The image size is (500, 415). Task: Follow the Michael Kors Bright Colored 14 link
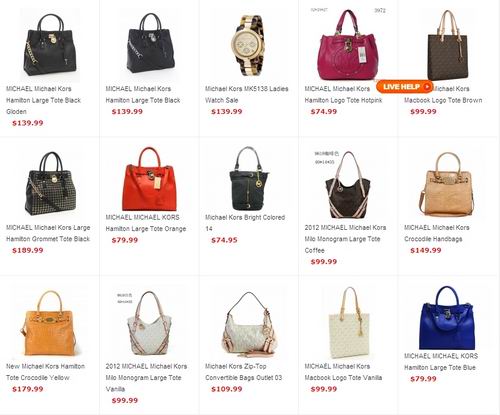pyautogui.click(x=245, y=223)
